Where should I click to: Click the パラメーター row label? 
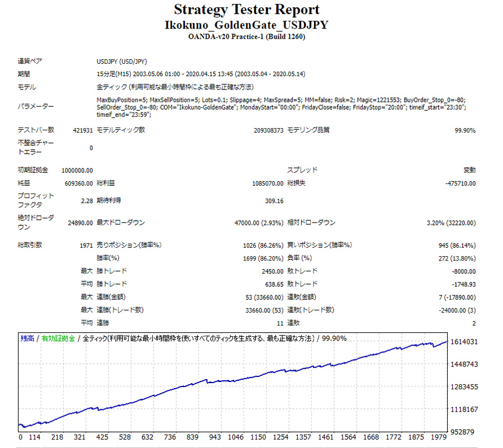coord(36,106)
